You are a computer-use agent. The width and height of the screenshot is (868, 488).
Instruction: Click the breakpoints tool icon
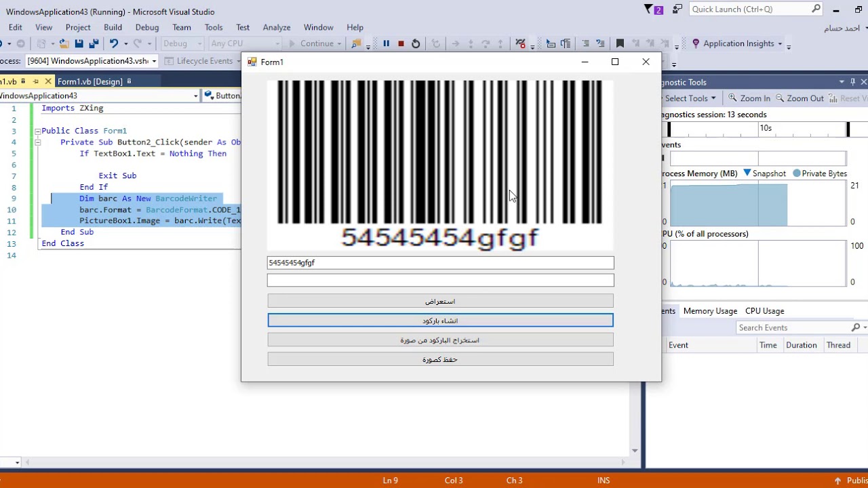pyautogui.click(x=520, y=43)
